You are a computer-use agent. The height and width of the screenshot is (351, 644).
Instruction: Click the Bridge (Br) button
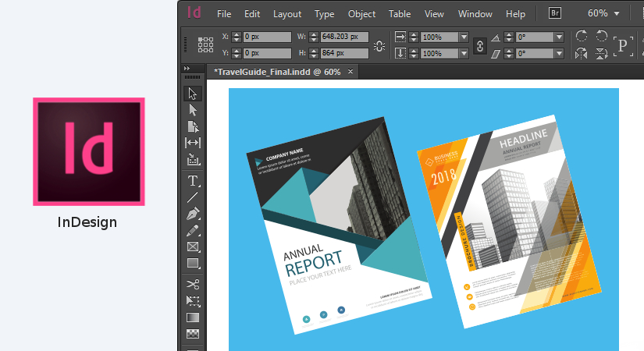pos(555,13)
